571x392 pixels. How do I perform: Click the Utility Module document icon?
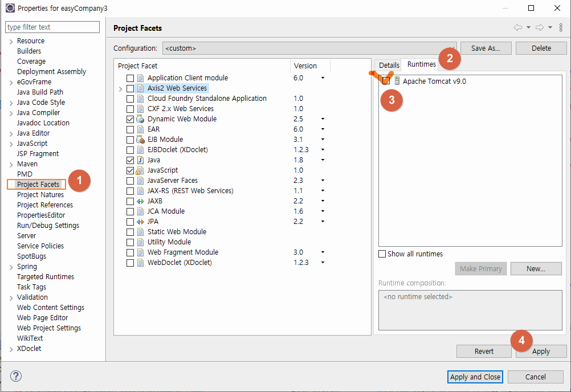140,242
